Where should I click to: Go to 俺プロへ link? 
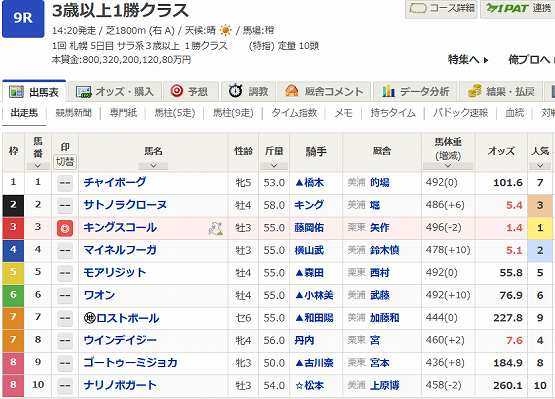531,59
